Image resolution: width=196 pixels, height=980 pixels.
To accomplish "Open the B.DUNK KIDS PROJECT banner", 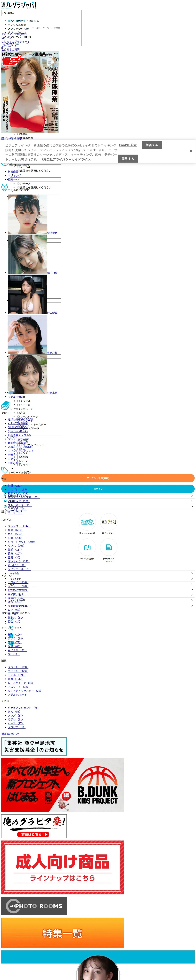I will click(62, 785).
